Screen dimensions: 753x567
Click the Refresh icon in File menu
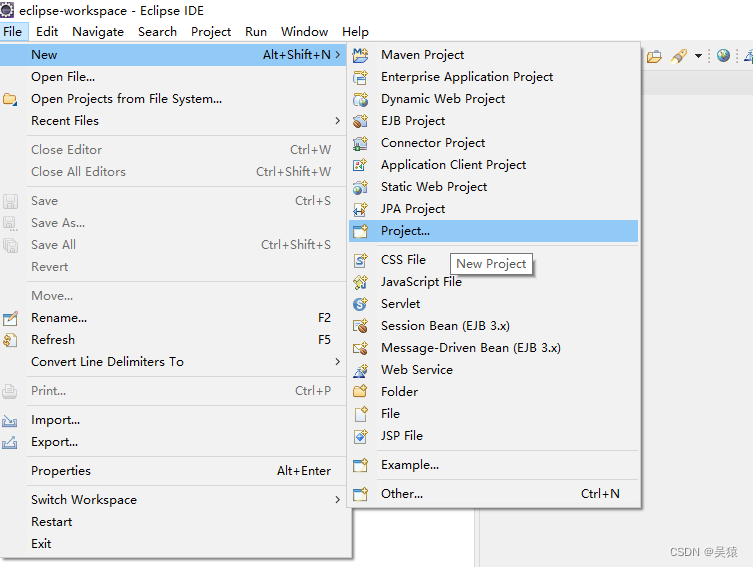10,340
